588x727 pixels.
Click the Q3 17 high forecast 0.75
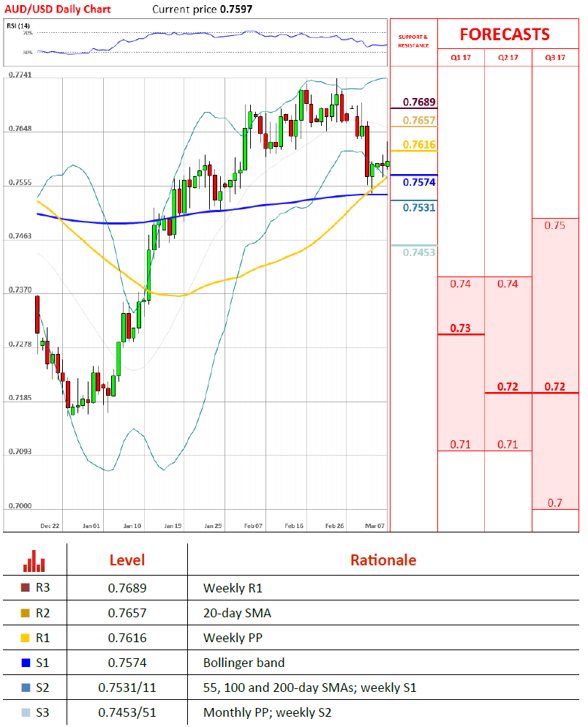[x=554, y=225]
